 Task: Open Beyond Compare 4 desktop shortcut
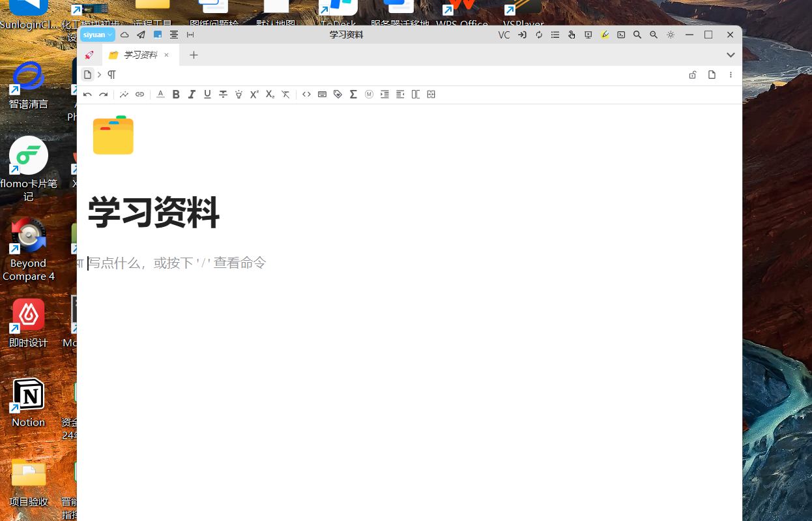click(x=29, y=250)
